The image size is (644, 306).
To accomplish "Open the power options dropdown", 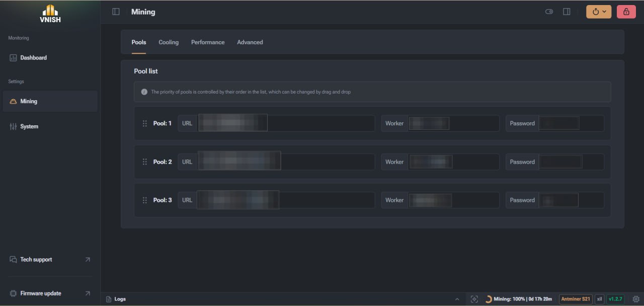I will [x=599, y=12].
